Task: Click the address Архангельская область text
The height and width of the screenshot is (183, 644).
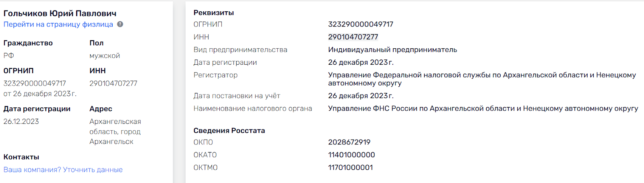Action: 115,132
